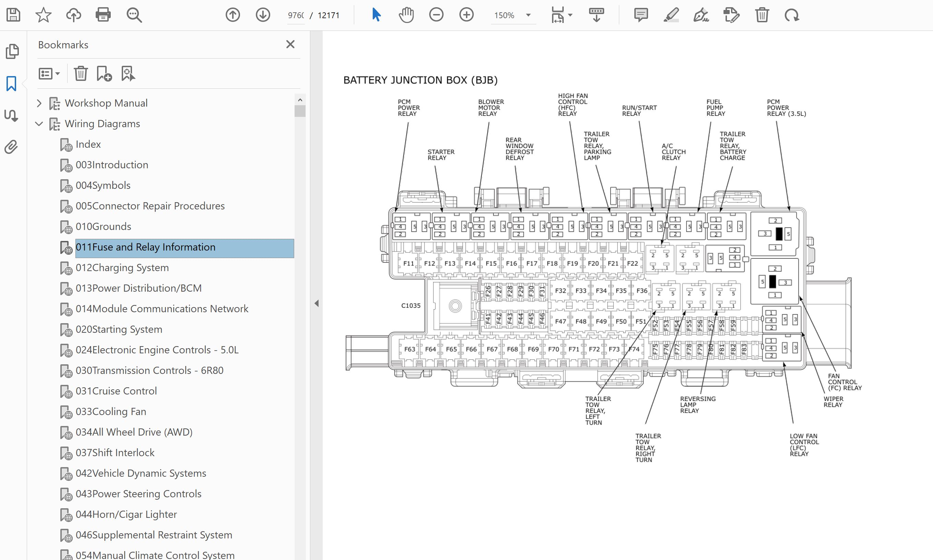The height and width of the screenshot is (560, 933).
Task: Expand the Workshop Manual bookmark
Action: [x=39, y=103]
